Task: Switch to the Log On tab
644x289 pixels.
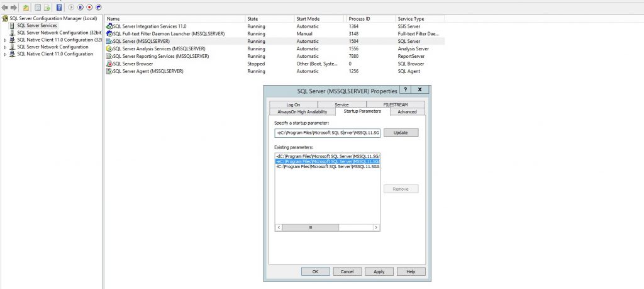Action: [293, 105]
